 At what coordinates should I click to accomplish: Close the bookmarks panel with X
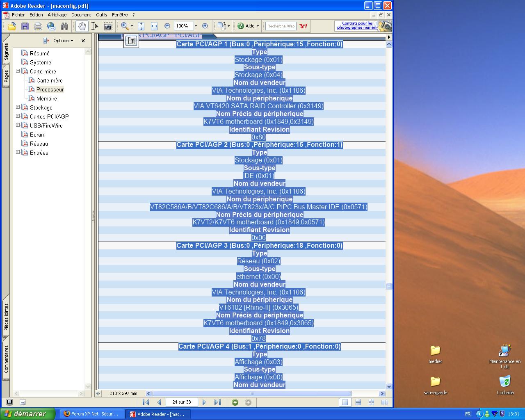83,41
